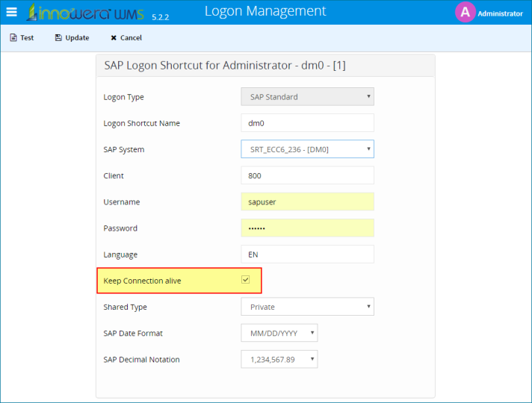This screenshot has width=532, height=403.
Task: Open the SAP Date Format dropdown
Action: point(279,333)
